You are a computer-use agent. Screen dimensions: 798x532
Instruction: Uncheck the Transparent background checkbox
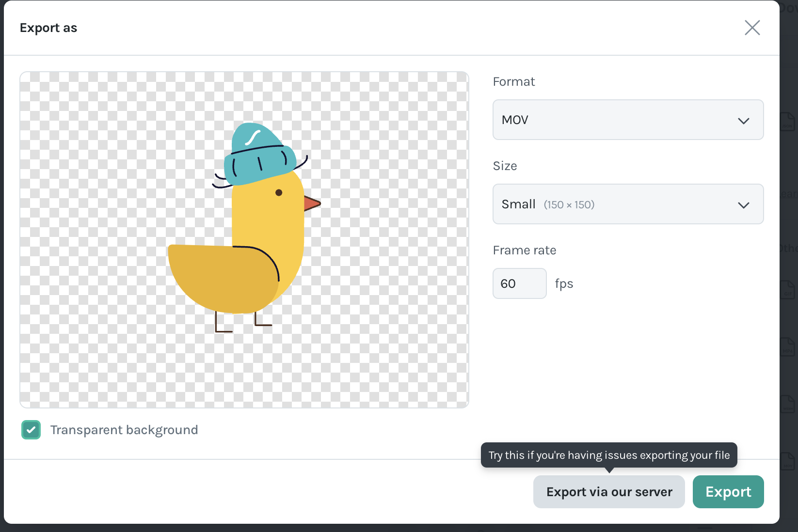click(31, 430)
